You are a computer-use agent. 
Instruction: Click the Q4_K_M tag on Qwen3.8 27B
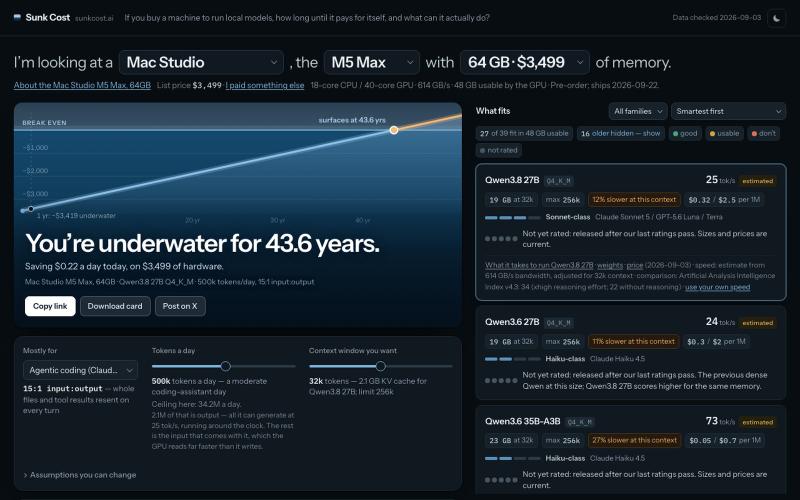(558, 181)
